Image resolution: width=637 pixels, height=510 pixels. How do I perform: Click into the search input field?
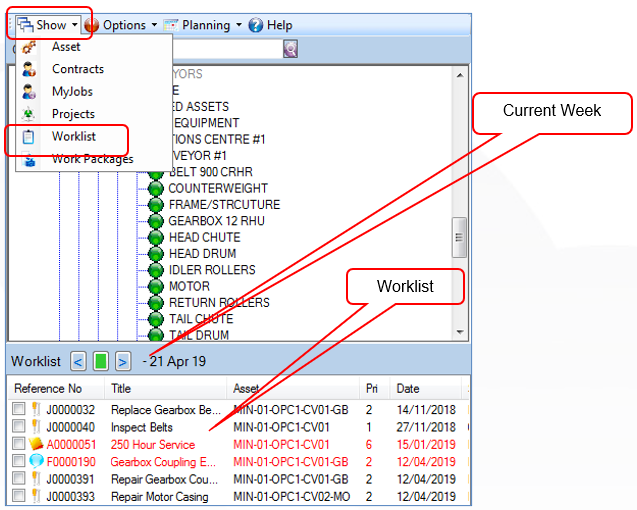pyautogui.click(x=228, y=49)
